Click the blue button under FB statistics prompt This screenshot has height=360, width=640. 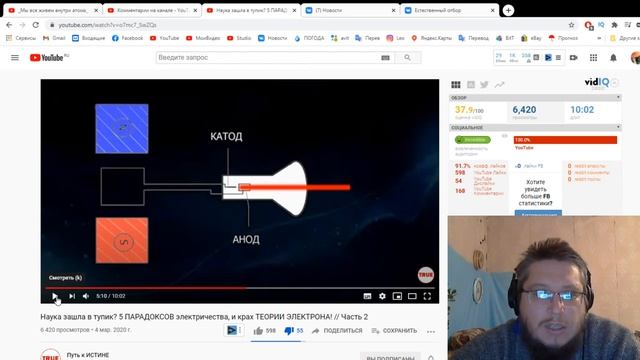tap(538, 213)
